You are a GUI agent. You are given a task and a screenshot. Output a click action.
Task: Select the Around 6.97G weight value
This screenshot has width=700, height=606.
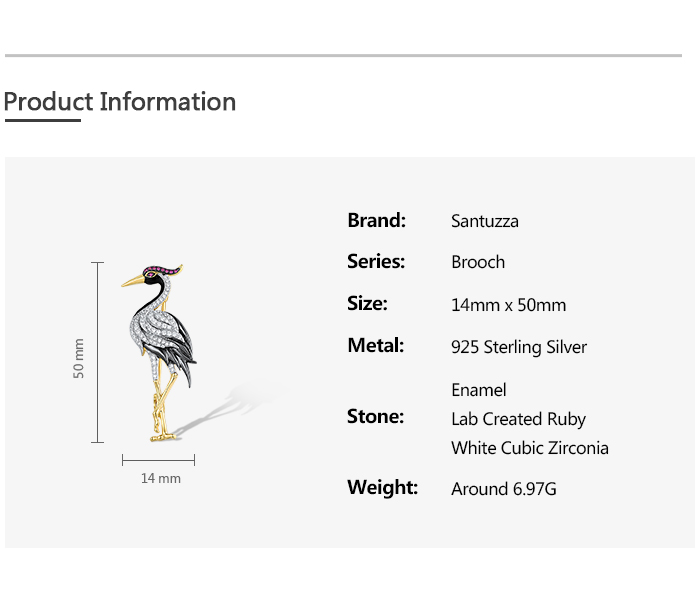click(504, 489)
